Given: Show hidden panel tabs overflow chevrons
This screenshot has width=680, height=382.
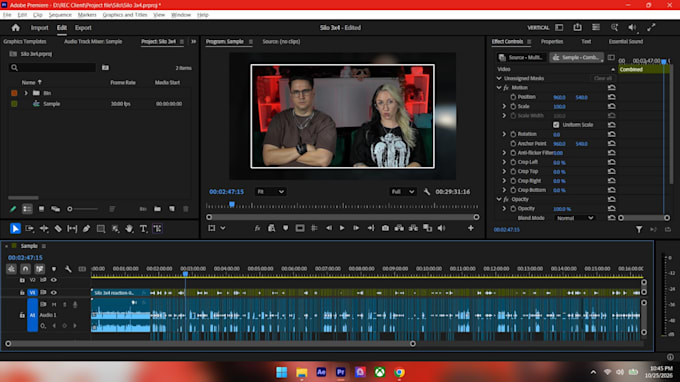Looking at the screenshot, I should (x=193, y=42).
